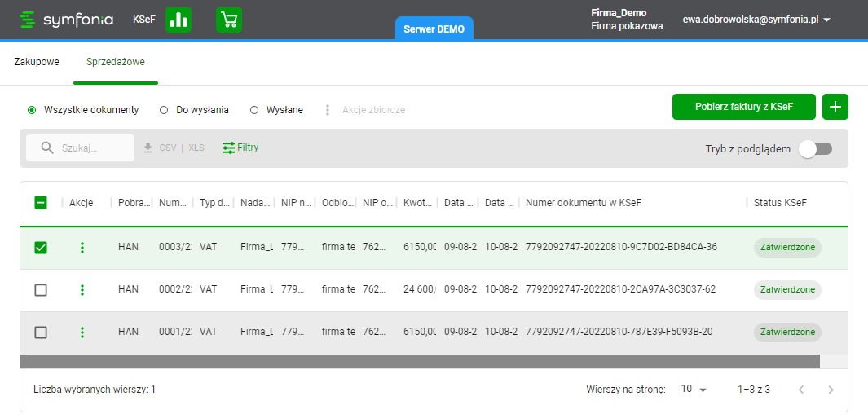Enable the Tryb z podglądem toggle
Image resolution: width=868 pixels, height=414 pixels.
(x=815, y=149)
